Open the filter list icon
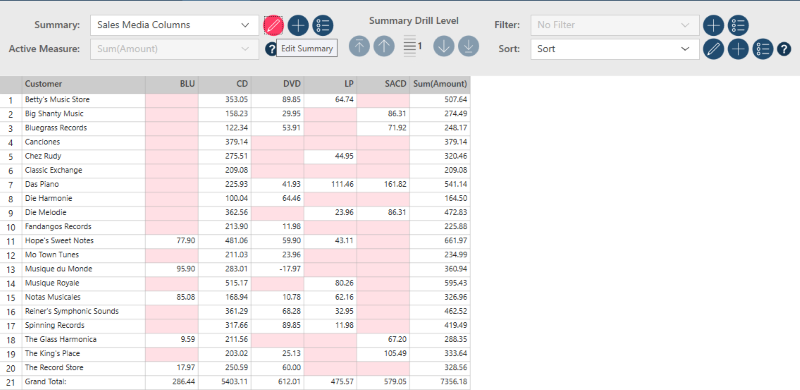800x390 pixels. [x=738, y=25]
